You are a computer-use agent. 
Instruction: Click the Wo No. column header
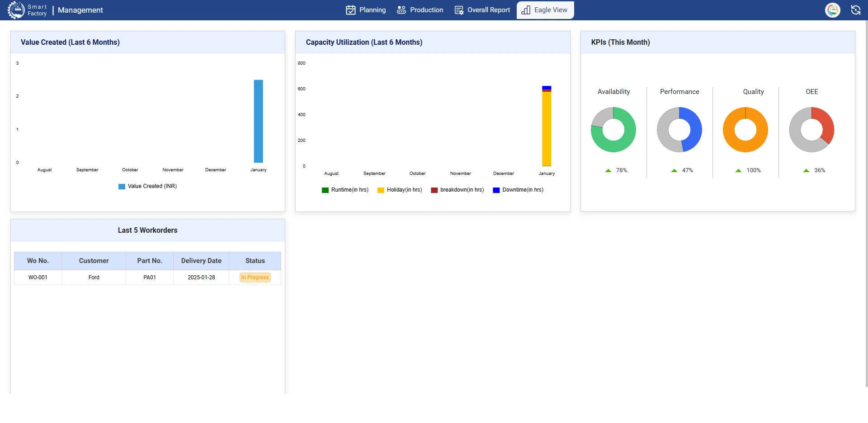coord(38,261)
